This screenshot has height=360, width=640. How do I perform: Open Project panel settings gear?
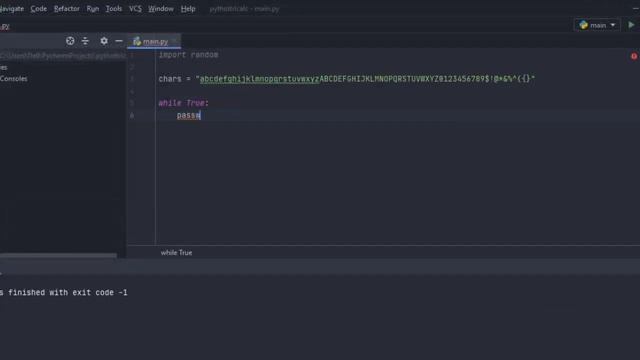104,41
